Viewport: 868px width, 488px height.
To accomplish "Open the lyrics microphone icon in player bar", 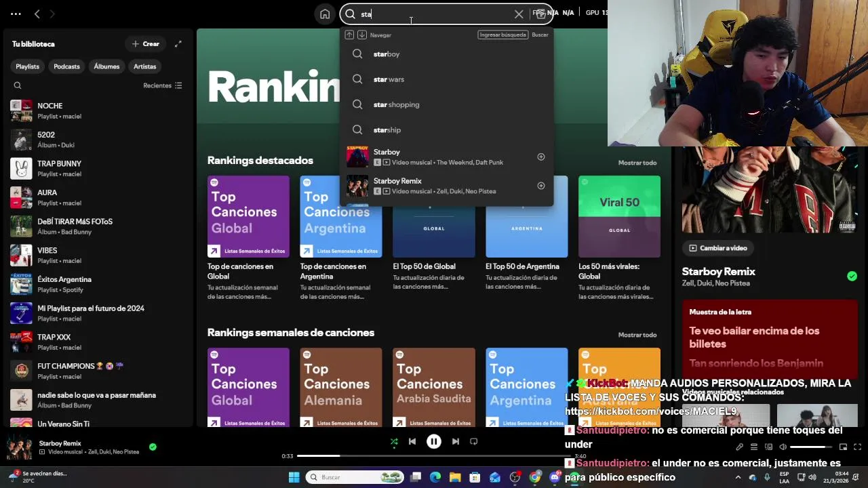I will tap(740, 447).
